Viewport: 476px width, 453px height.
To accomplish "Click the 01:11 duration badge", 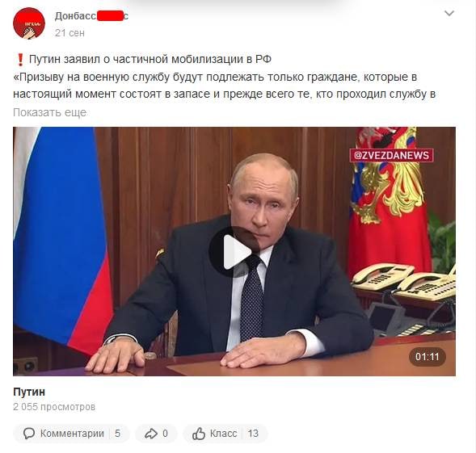I will point(428,357).
